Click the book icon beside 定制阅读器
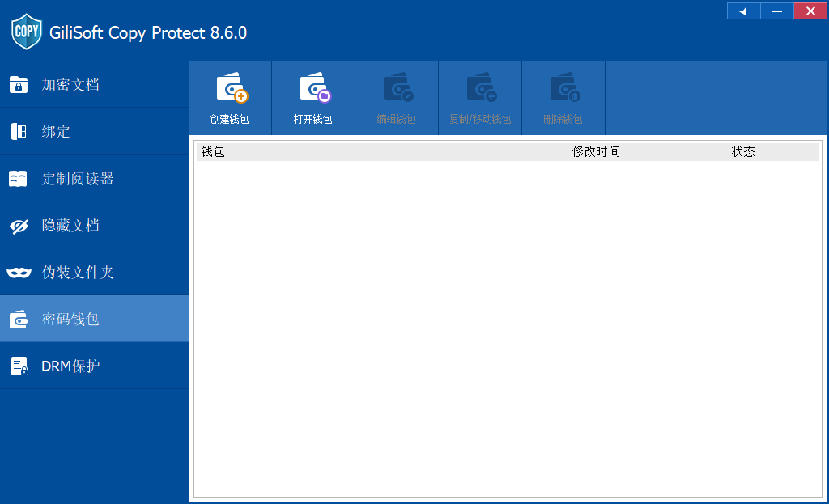Screen dimensions: 829x504 pos(18,179)
